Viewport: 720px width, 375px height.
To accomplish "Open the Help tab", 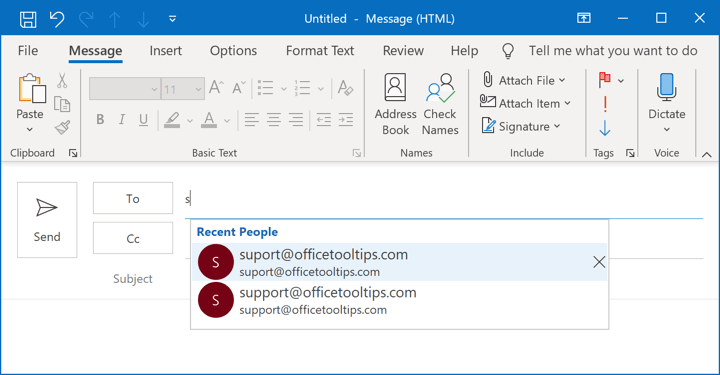I will coord(464,50).
